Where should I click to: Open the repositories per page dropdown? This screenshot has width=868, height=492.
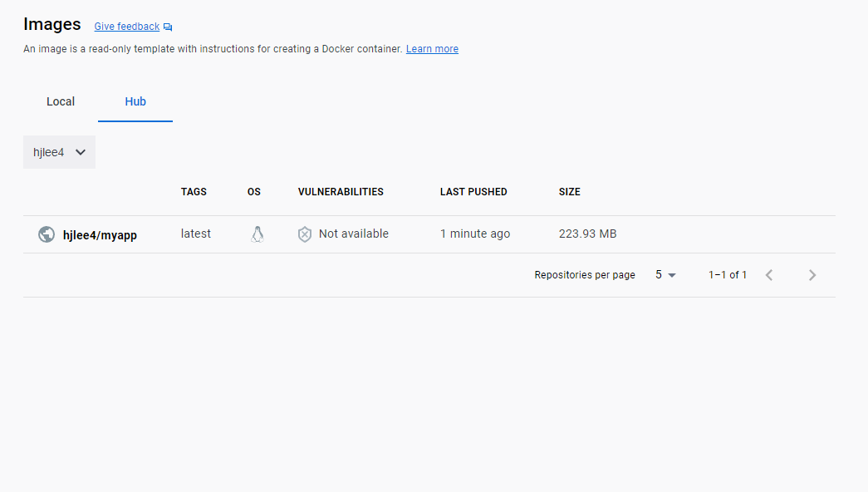(x=665, y=275)
